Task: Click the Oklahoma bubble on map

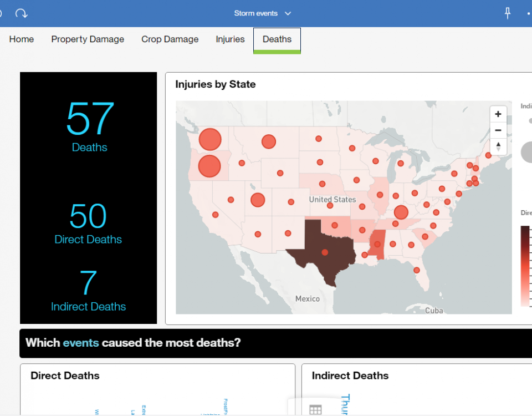Action: tap(335, 225)
